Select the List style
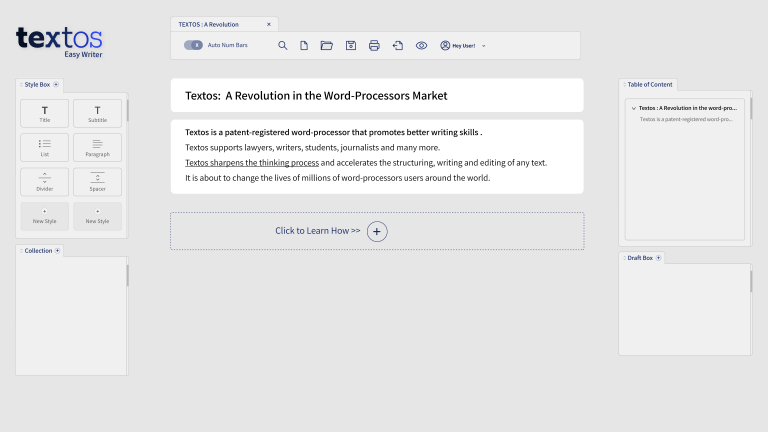 (x=45, y=147)
